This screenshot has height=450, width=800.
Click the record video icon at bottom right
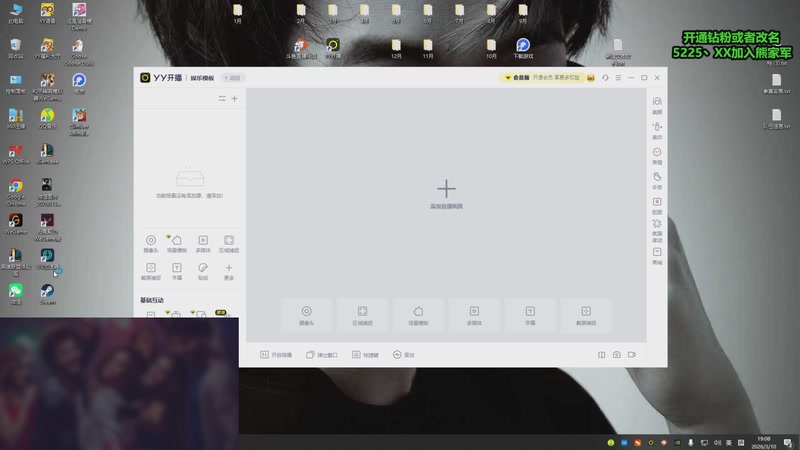pyautogui.click(x=632, y=355)
